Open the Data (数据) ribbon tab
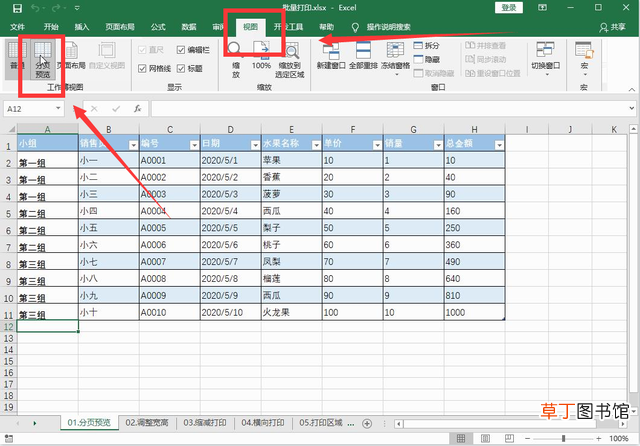The height and width of the screenshot is (446, 640). (189, 27)
